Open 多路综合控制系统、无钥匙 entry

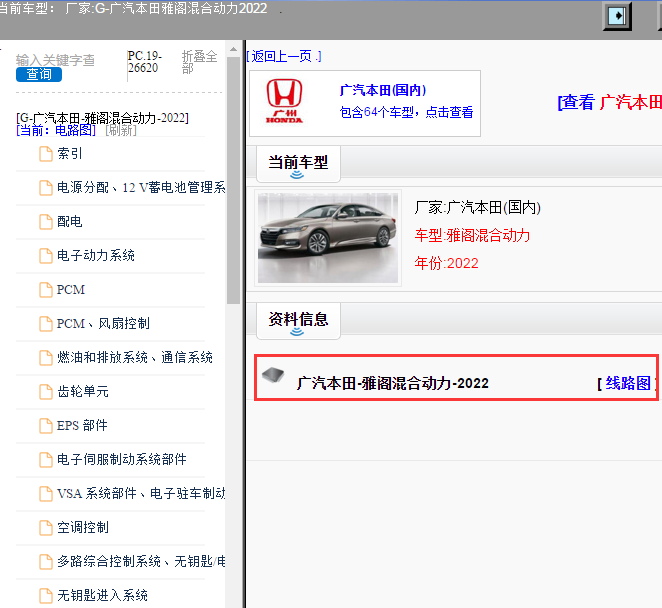(x=141, y=562)
